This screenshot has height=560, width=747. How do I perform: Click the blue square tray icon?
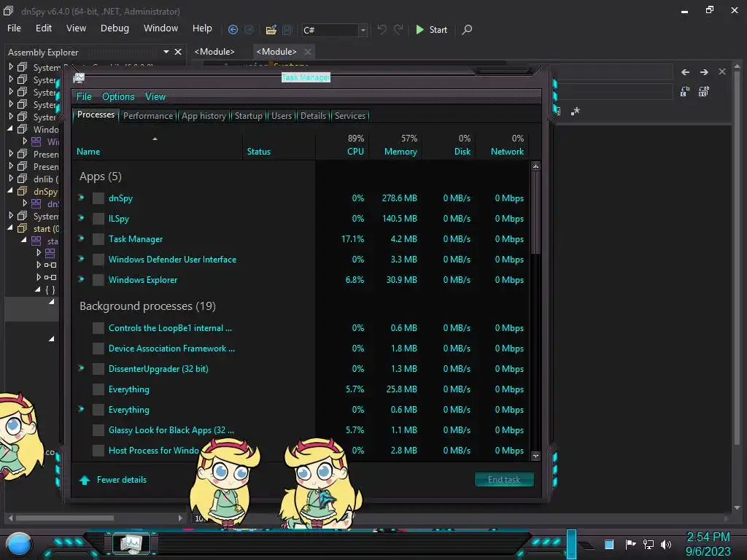coord(609,544)
